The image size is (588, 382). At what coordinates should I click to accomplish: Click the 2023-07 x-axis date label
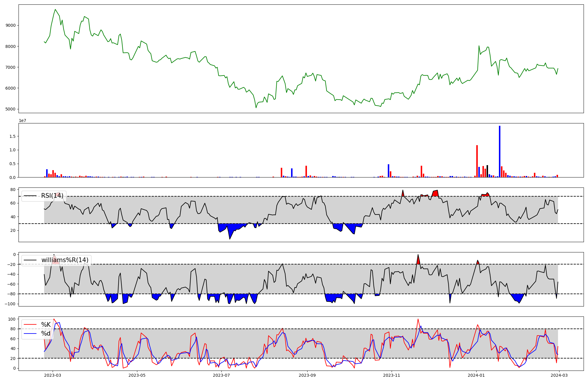[x=221, y=375]
